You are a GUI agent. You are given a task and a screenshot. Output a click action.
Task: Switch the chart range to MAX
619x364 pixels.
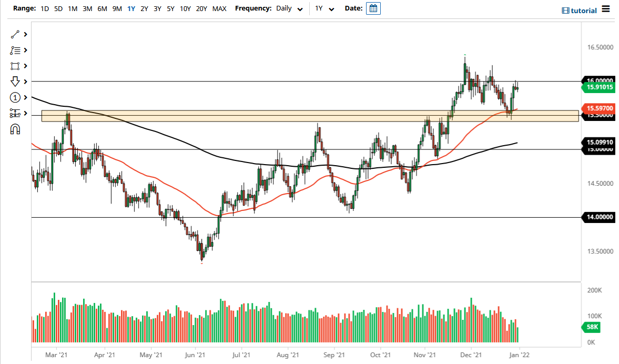click(219, 8)
